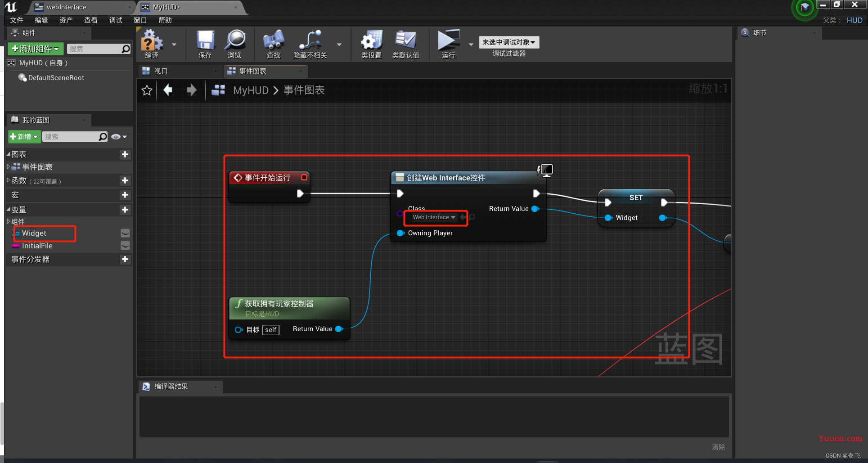Toggle Widget variable editable eye icon

tap(125, 233)
